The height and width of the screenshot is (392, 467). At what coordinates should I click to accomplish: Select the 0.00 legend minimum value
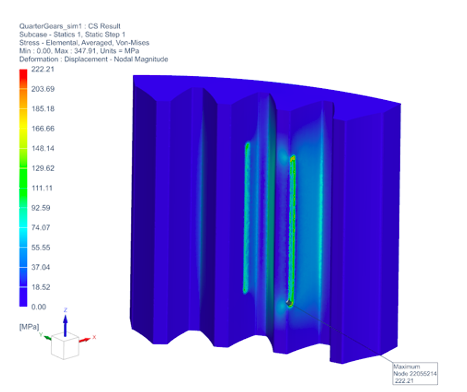point(39,307)
